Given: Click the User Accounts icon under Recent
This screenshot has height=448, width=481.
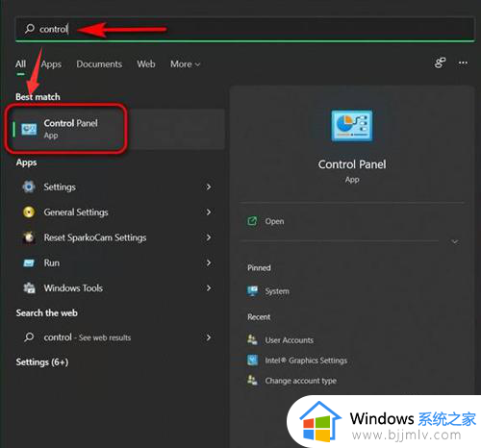Looking at the screenshot, I should 252,339.
